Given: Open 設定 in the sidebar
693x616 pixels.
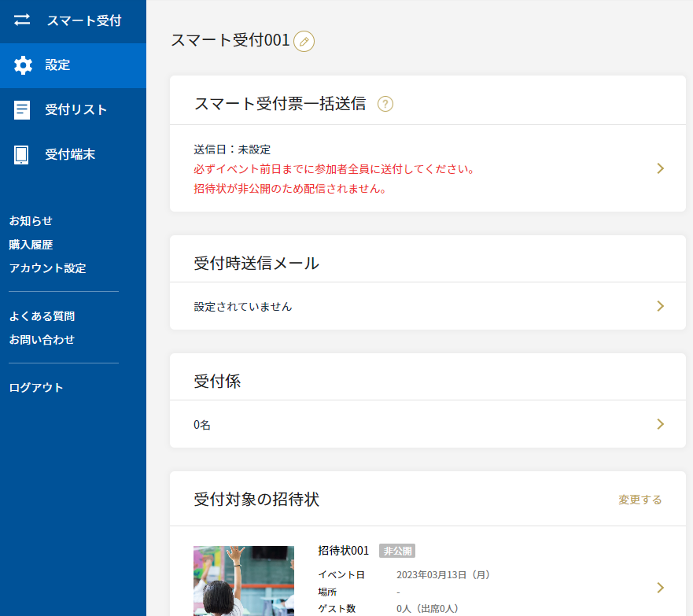Looking at the screenshot, I should coord(73,65).
